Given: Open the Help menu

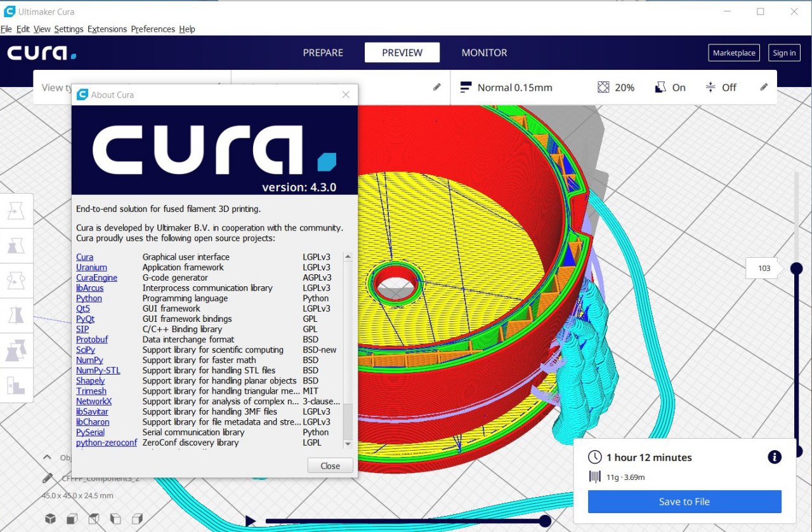Looking at the screenshot, I should pos(187,29).
